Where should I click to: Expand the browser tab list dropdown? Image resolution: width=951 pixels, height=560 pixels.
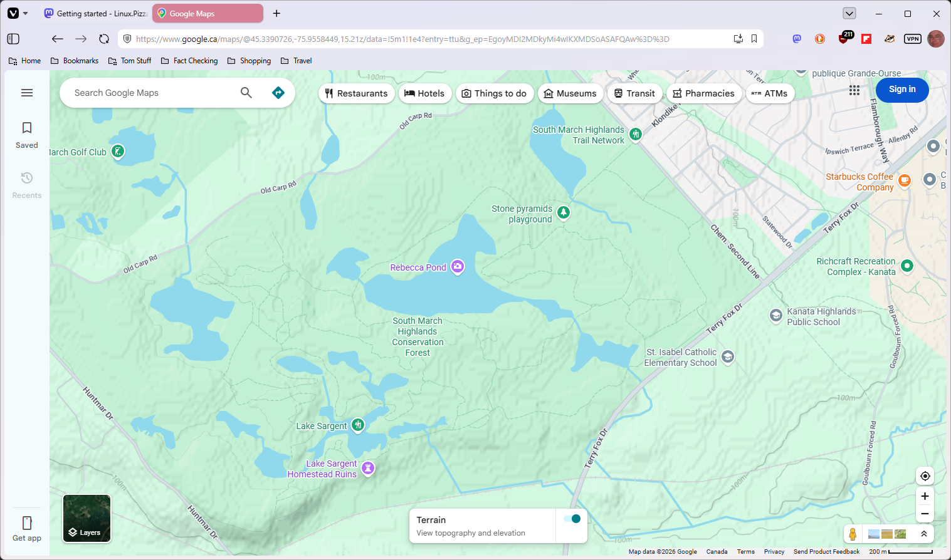click(849, 13)
